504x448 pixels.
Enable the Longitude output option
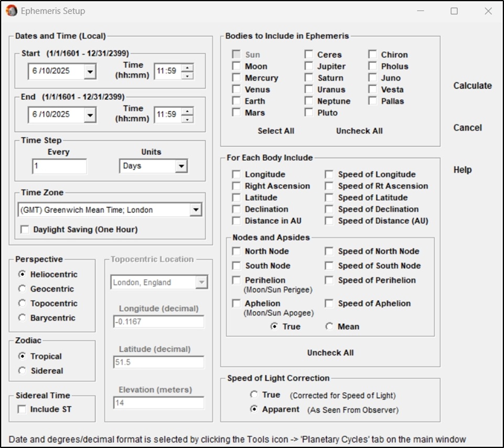click(235, 174)
